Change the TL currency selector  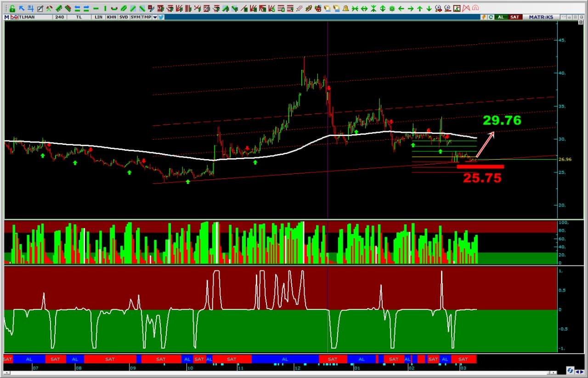pos(79,17)
